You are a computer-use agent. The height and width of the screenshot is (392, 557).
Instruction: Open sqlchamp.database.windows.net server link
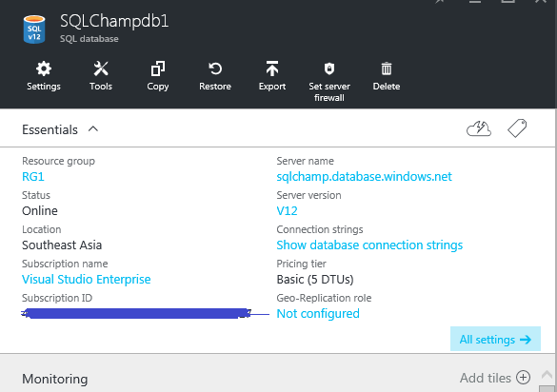pyautogui.click(x=364, y=176)
